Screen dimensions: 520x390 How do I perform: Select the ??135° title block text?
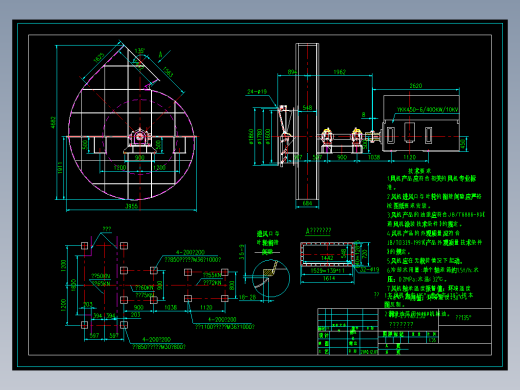(x=464, y=318)
